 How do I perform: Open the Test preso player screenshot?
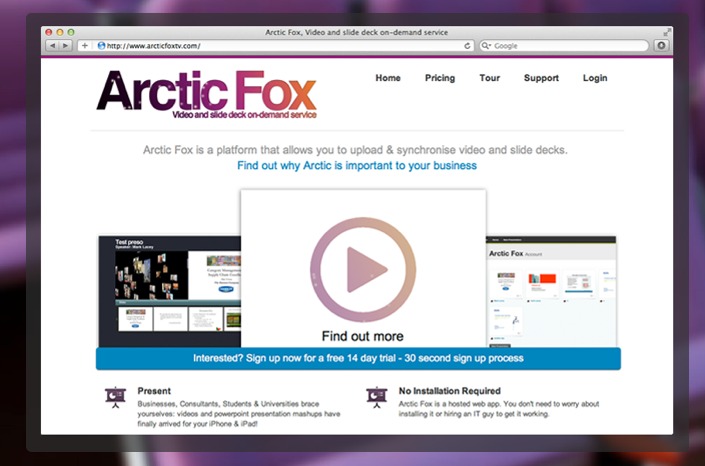point(170,291)
